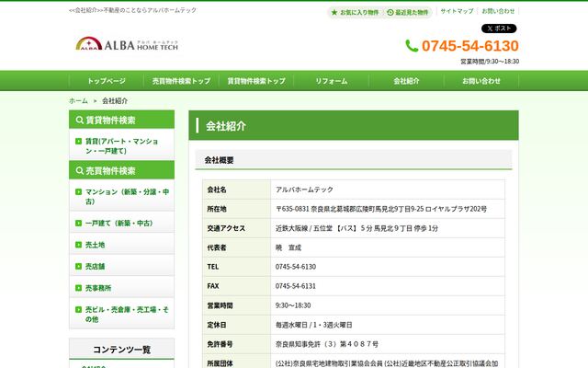Click the 営業時間/9:30～18:30 header text
Screen dimensions: 588x368
pyautogui.click(x=490, y=62)
